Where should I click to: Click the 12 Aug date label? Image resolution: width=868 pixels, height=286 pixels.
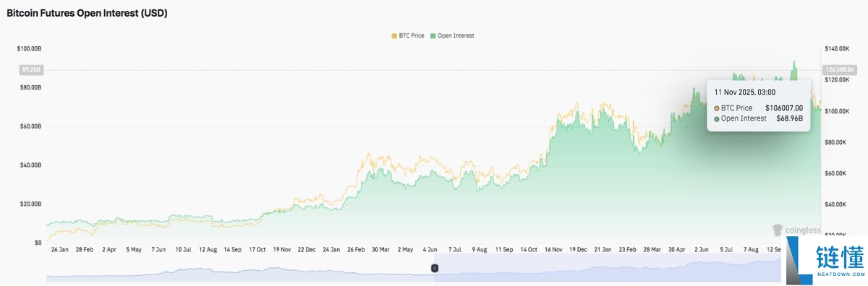click(208, 249)
